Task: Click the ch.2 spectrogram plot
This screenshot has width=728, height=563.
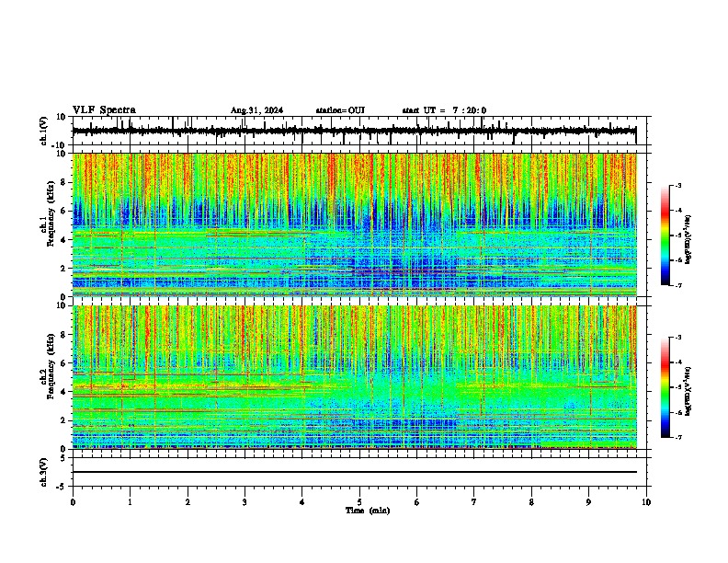Action: (355, 377)
